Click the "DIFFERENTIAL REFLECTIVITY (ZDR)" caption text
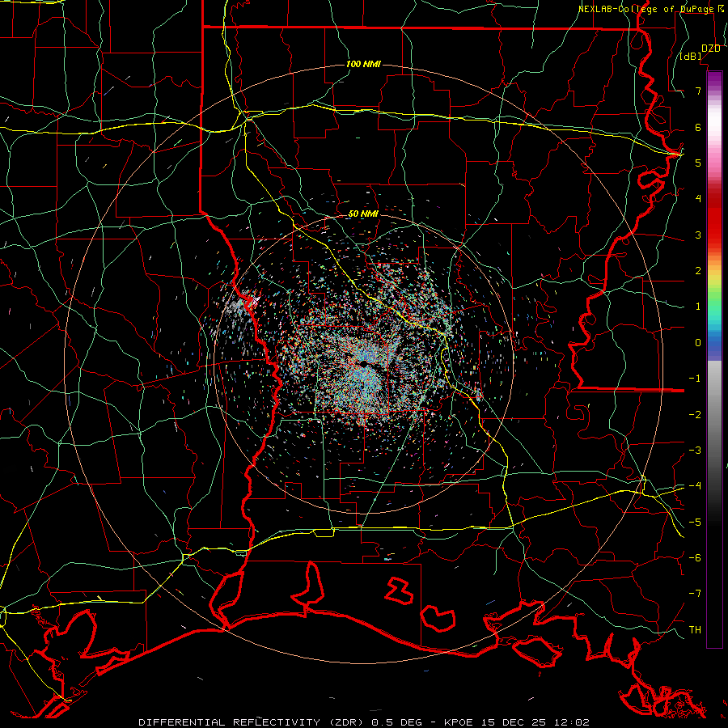The image size is (728, 728). 253,722
